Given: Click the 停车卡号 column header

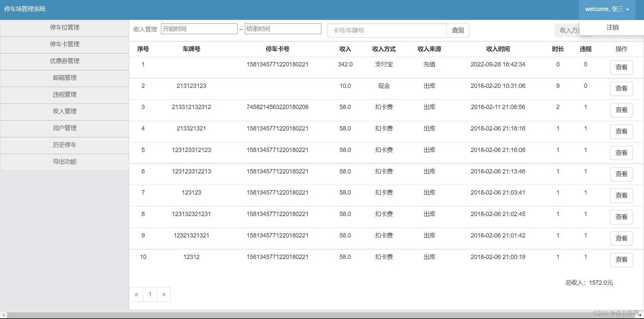Looking at the screenshot, I should 277,49.
